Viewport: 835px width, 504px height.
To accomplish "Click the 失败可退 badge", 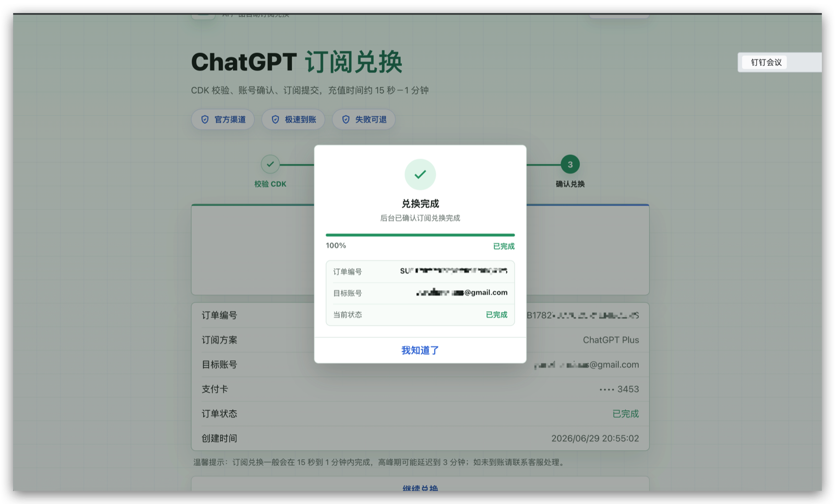I will pos(364,119).
